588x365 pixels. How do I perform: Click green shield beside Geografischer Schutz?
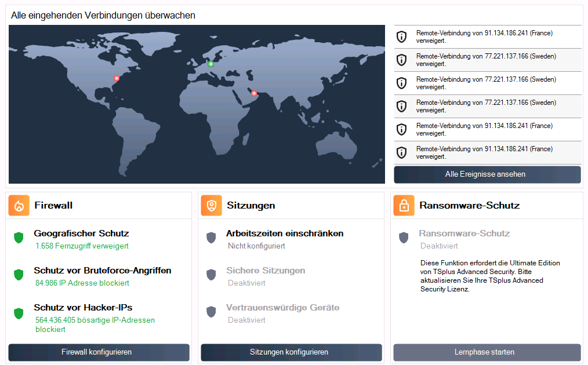pyautogui.click(x=19, y=238)
